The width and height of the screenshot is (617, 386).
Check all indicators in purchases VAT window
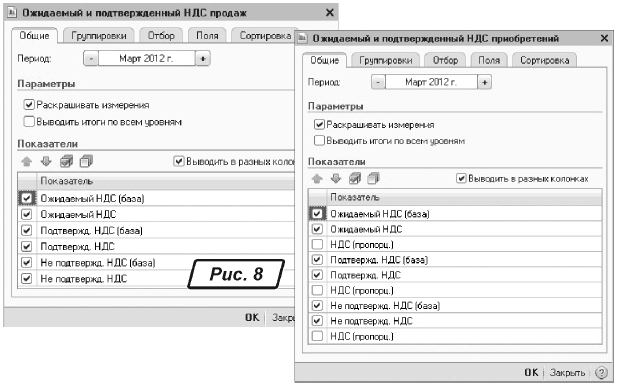[x=355, y=179]
